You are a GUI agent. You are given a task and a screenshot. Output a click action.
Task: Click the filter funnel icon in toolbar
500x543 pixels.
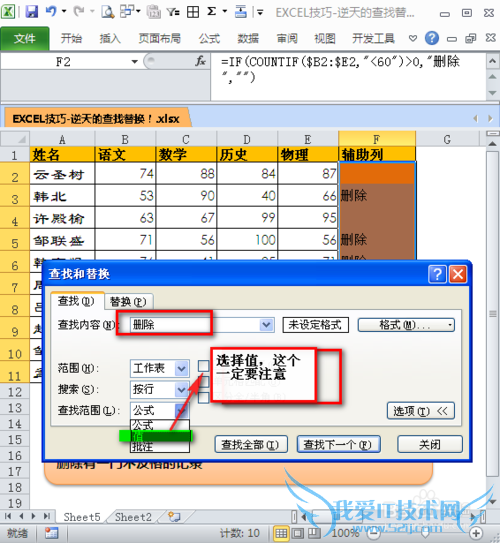pos(173,12)
